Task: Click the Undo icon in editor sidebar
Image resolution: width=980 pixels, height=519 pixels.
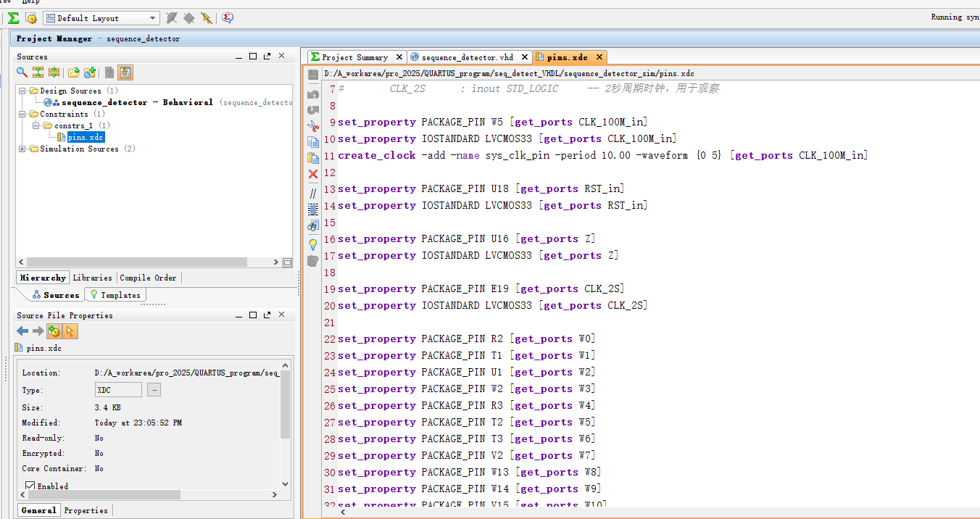Action: pos(313,94)
